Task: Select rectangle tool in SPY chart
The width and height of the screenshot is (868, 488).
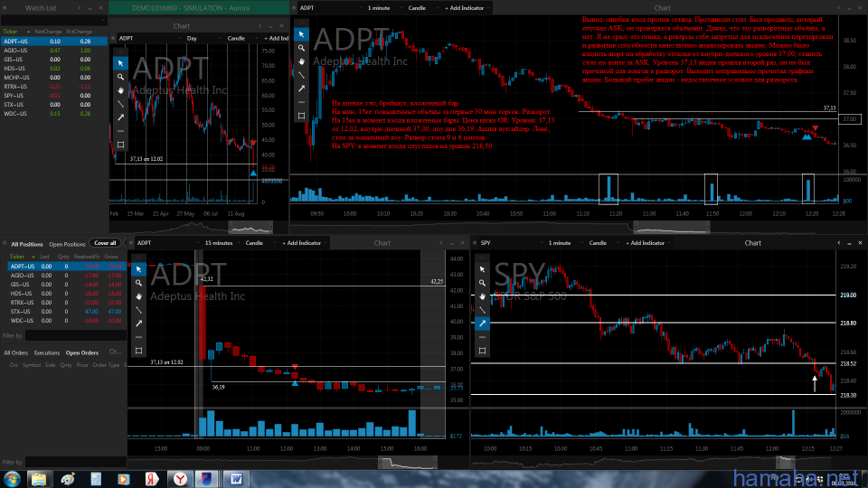Action: (482, 351)
